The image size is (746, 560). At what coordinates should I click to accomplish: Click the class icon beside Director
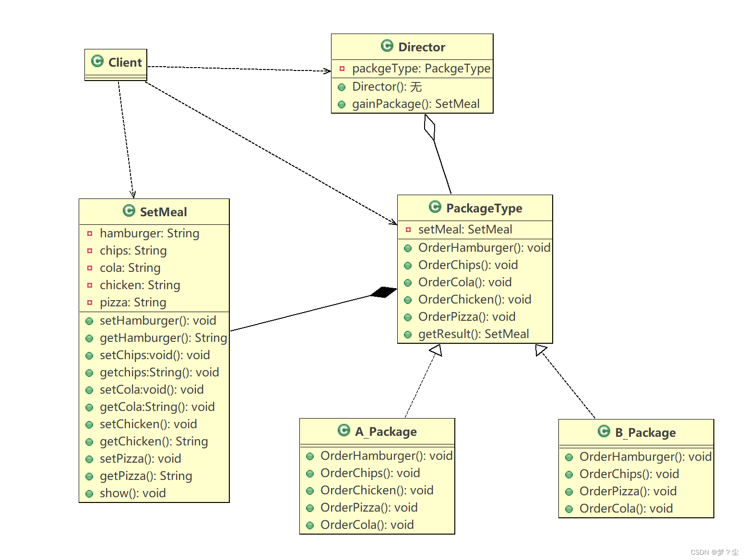coord(387,46)
